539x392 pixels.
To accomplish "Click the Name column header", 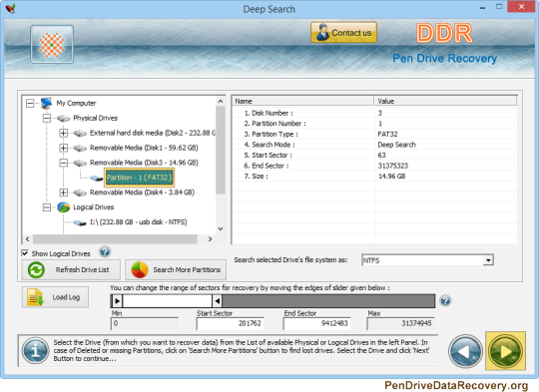I will (x=302, y=101).
